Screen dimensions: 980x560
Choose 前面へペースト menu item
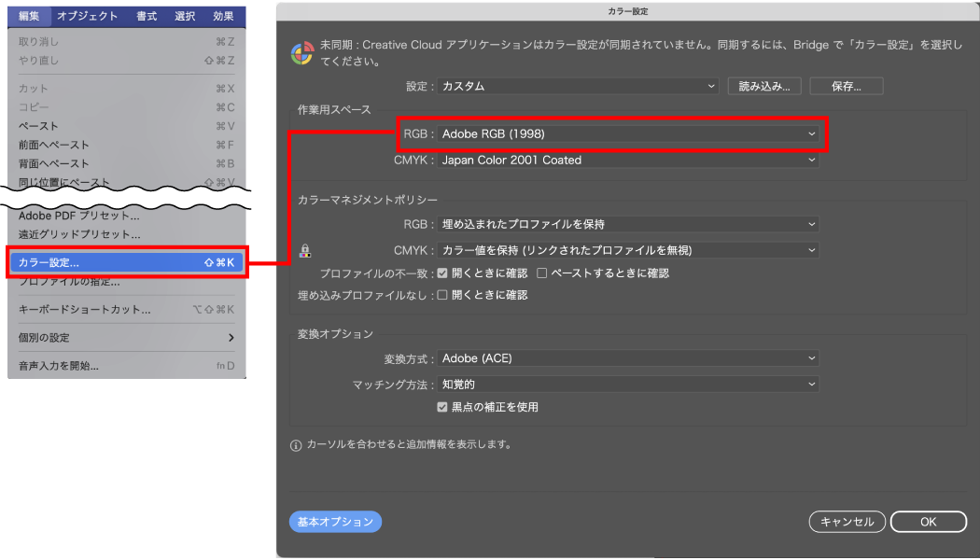coord(127,145)
